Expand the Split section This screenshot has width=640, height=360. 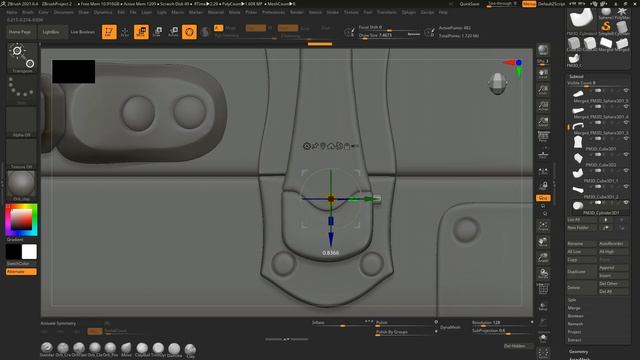[x=572, y=300]
